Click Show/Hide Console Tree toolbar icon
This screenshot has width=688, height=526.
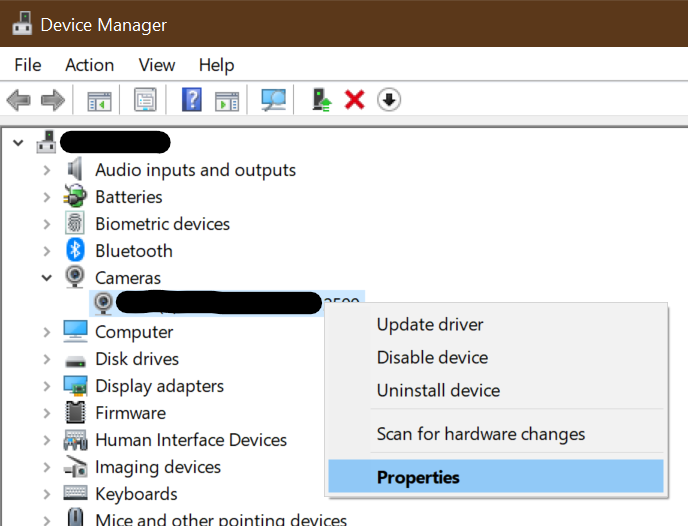(x=99, y=100)
